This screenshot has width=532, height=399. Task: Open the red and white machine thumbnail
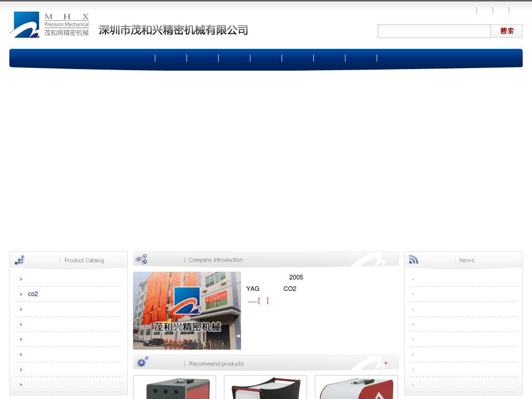coord(356,387)
